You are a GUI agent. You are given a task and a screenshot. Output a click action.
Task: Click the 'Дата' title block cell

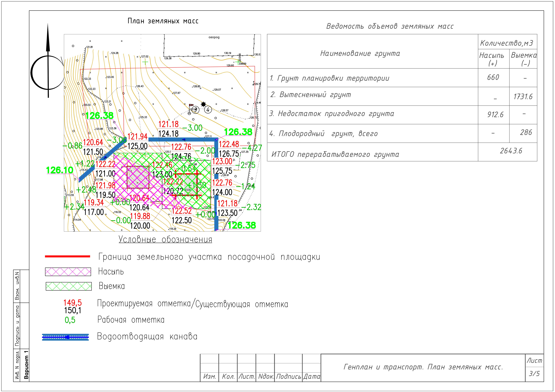(312, 377)
